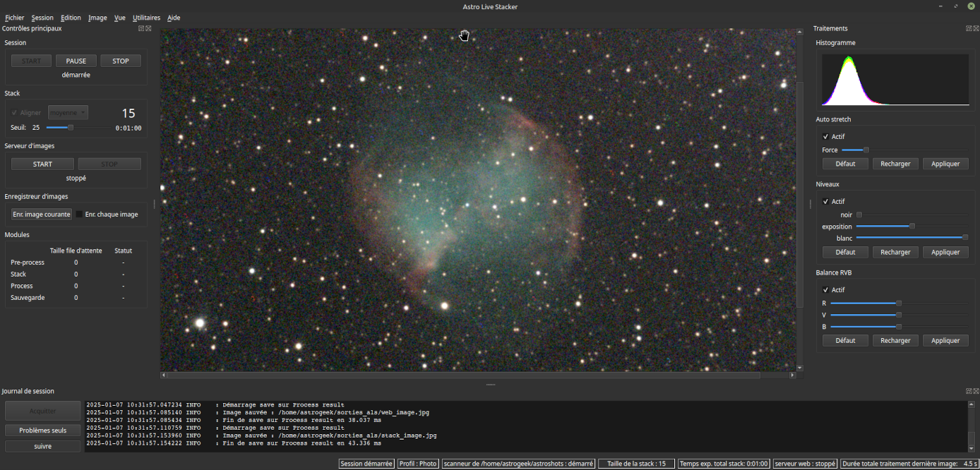Viewport: 980px width, 470px height.
Task: Click the image view scroll-down arrow
Action: pos(799,368)
